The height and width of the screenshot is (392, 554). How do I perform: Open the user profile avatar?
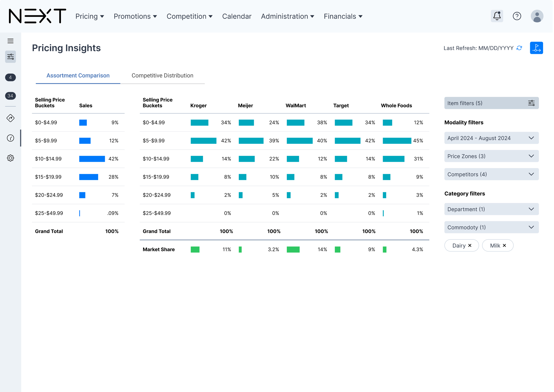pos(537,16)
